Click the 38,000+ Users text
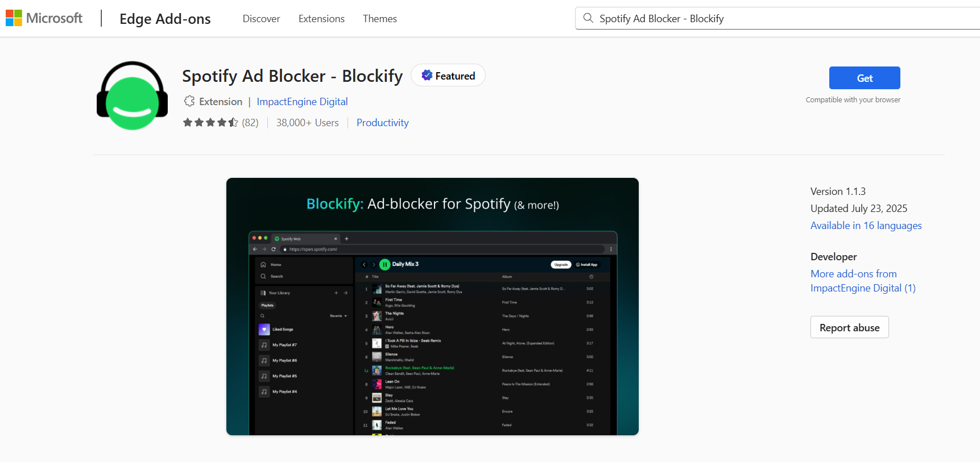 click(307, 123)
